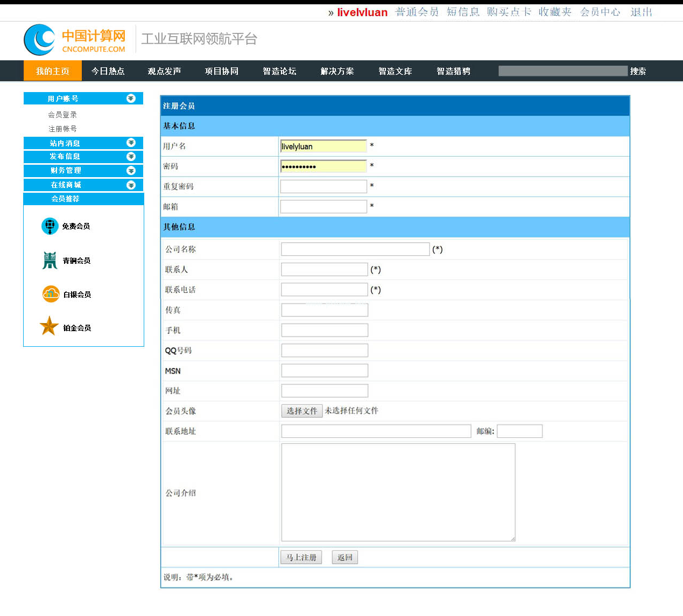This screenshot has height=616, width=683.
Task: Click the free member globe icon
Action: point(50,226)
